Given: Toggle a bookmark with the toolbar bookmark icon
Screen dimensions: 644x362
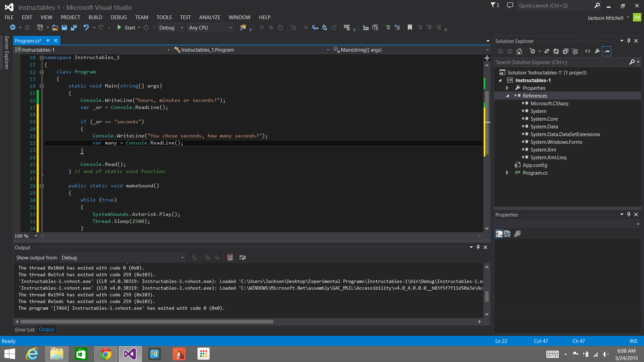Looking at the screenshot, I should tap(410, 27).
